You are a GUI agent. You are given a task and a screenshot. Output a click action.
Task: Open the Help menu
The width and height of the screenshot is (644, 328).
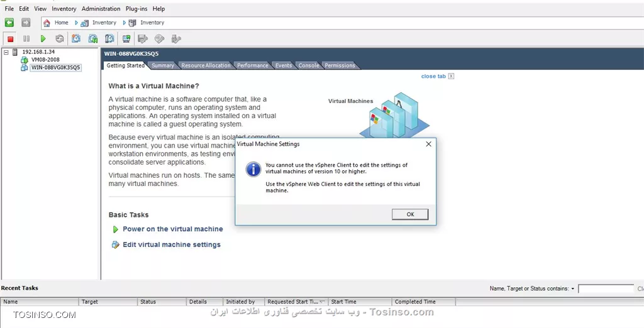[158, 9]
